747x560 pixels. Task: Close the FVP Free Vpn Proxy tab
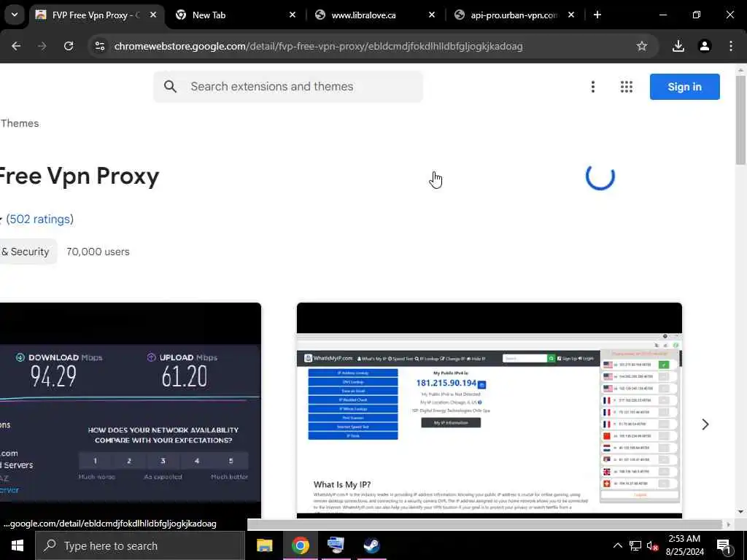pyautogui.click(x=153, y=15)
